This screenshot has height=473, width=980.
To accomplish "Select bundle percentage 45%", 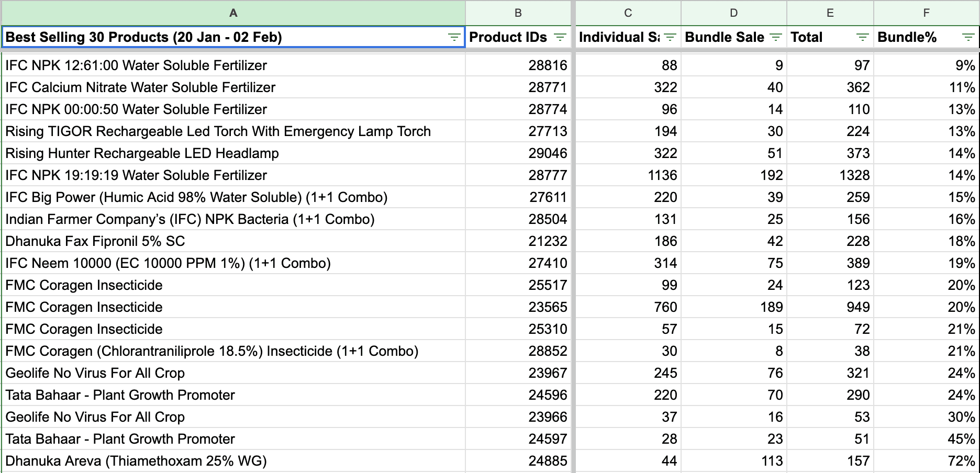I will point(926,439).
